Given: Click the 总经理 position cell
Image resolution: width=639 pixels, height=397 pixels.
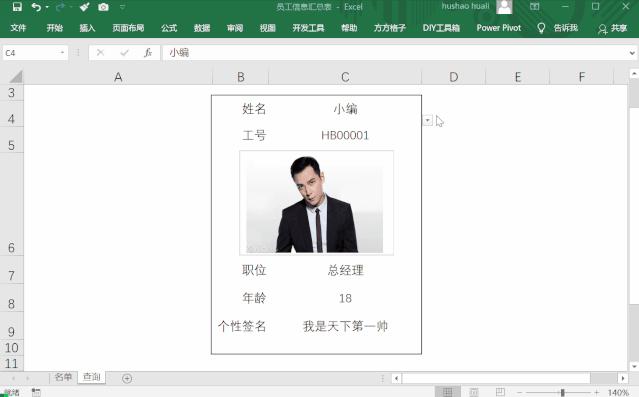Looking at the screenshot, I should click(x=345, y=270).
